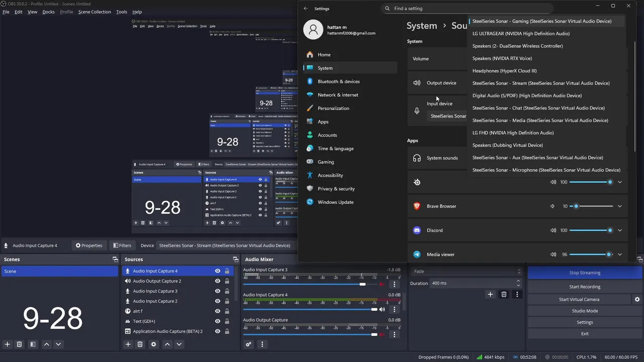Image resolution: width=644 pixels, height=362 pixels.
Task: Open source properties gear in Sources toolbar
Action: click(154, 344)
